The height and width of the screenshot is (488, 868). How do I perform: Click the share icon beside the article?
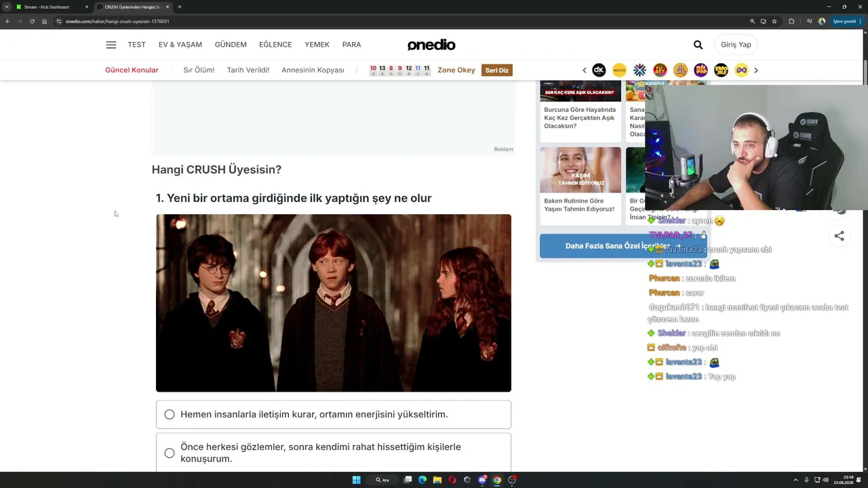(x=840, y=236)
